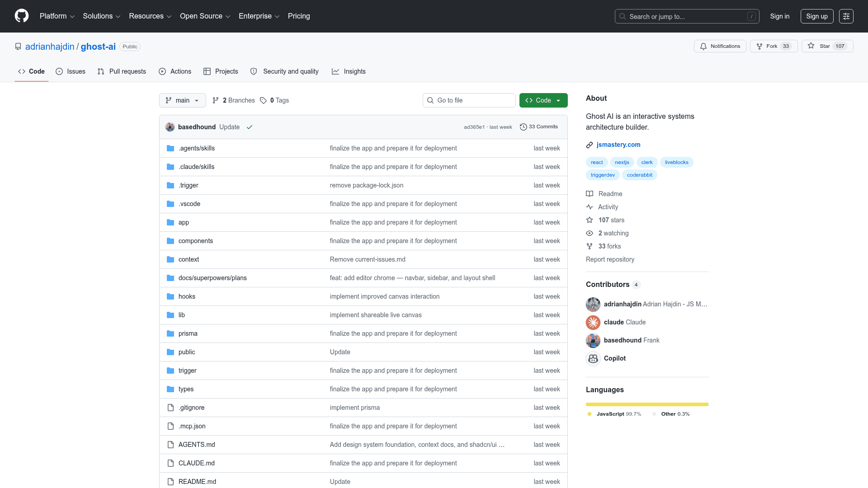
Task: Click the green commit status checkmark
Action: pos(250,127)
